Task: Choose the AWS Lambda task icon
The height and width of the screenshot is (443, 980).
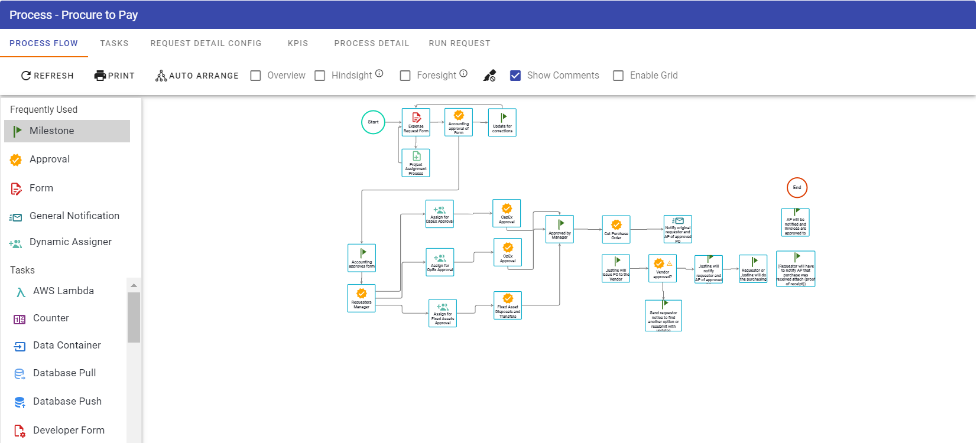Action: click(x=21, y=292)
